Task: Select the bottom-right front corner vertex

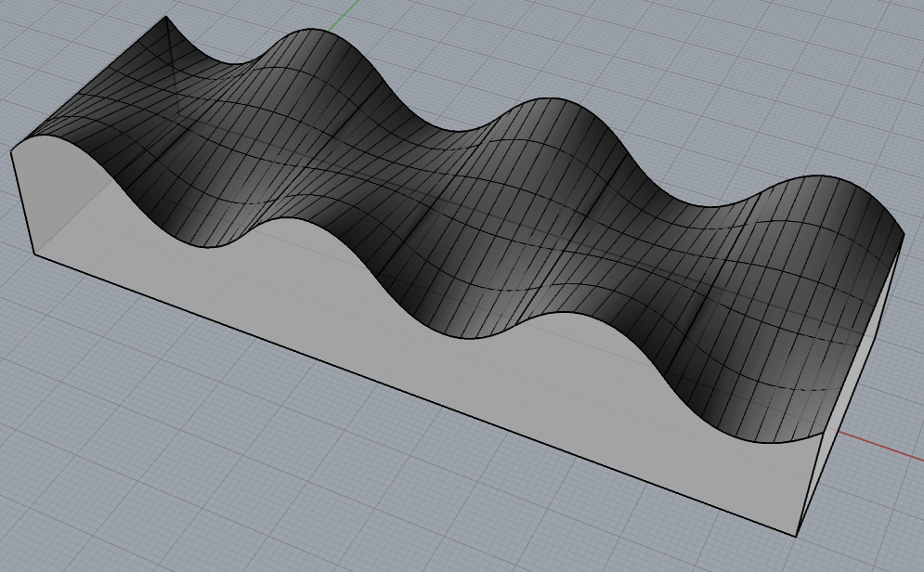Action: pyautogui.click(x=797, y=536)
